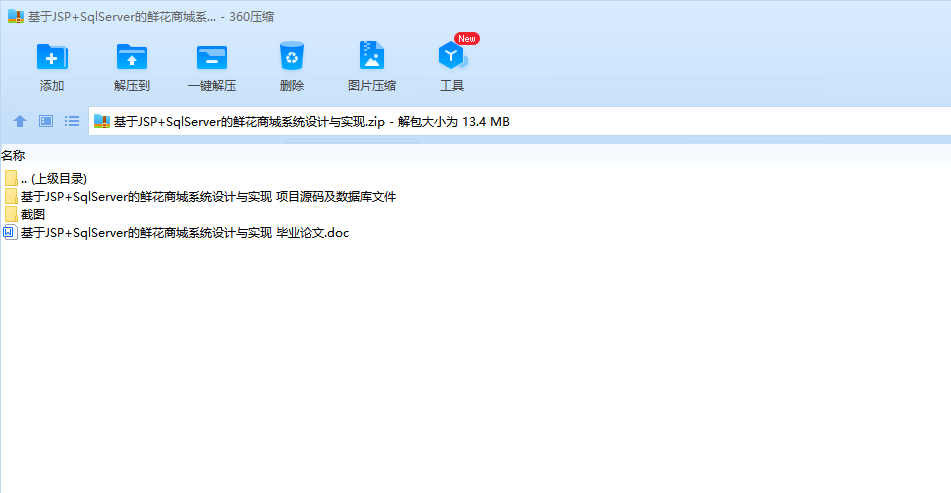The height and width of the screenshot is (493, 951).
Task: Select the 项目源码及数据库文件 folder name
Action: [x=208, y=196]
